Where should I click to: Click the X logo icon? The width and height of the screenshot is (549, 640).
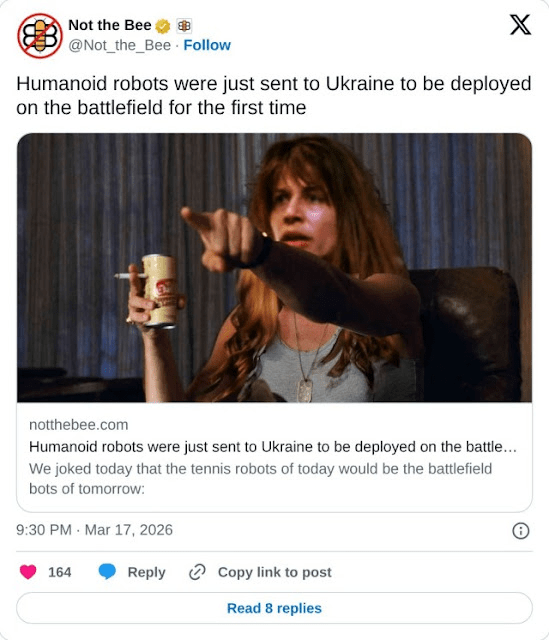(520, 25)
